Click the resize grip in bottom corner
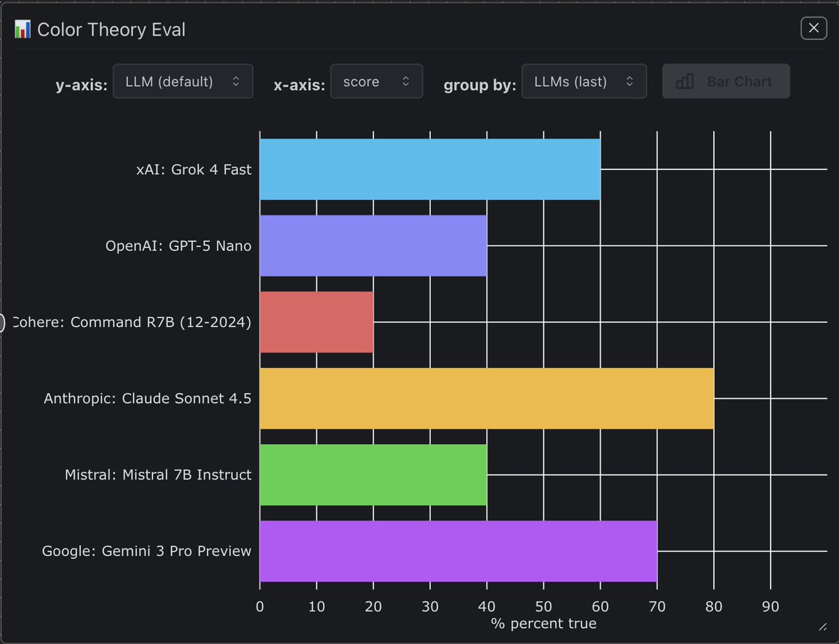Image resolution: width=839 pixels, height=644 pixels. (822, 627)
